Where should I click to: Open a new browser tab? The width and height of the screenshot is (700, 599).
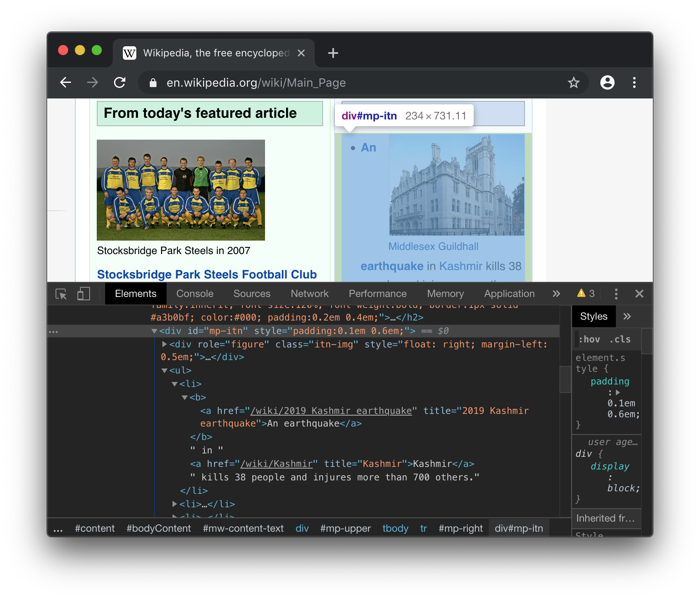click(x=333, y=53)
